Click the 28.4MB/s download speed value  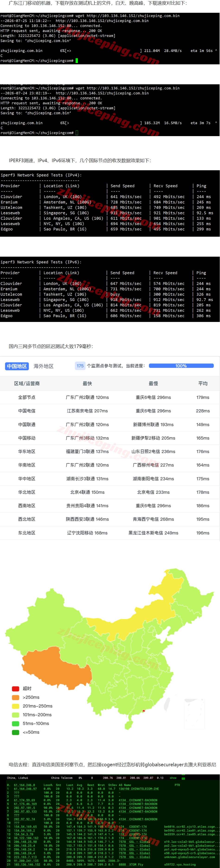pyautogui.click(x=173, y=51)
